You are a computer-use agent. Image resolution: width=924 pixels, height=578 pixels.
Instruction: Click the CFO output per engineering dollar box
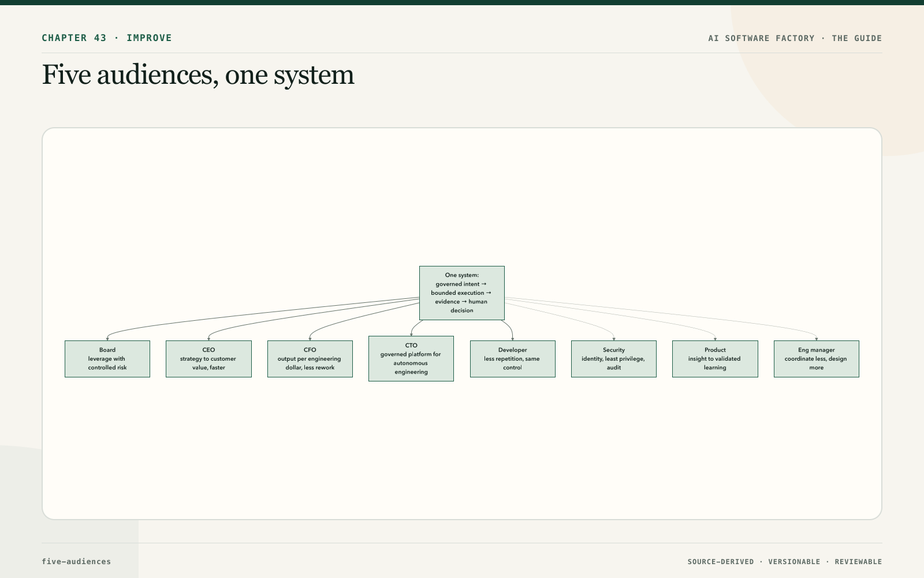point(310,359)
